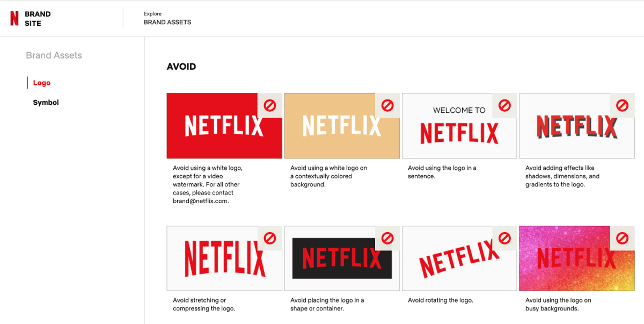This screenshot has height=324, width=644.
Task: Click the Brand Assets sidebar heading
Action: (x=54, y=55)
